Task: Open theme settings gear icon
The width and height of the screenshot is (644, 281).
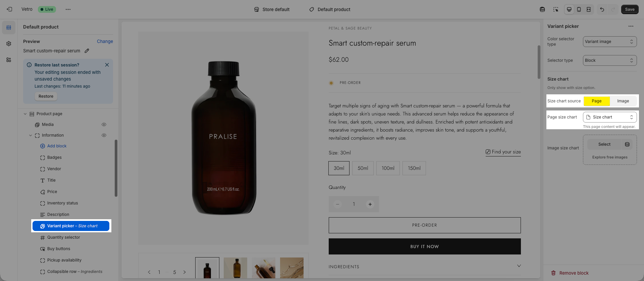Action: (9, 44)
